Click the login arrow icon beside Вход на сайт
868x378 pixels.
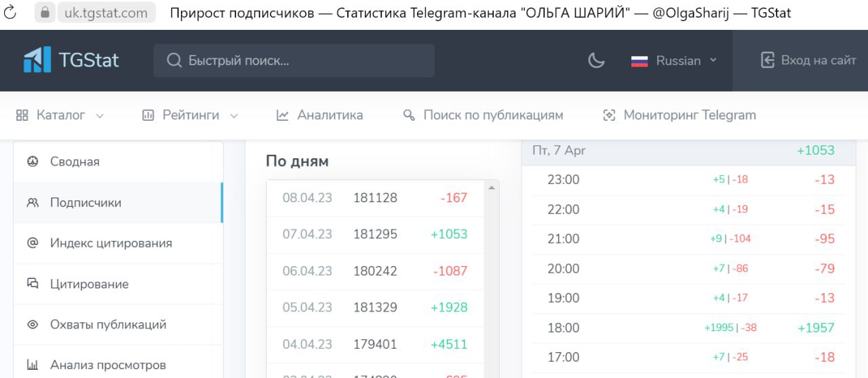(768, 60)
